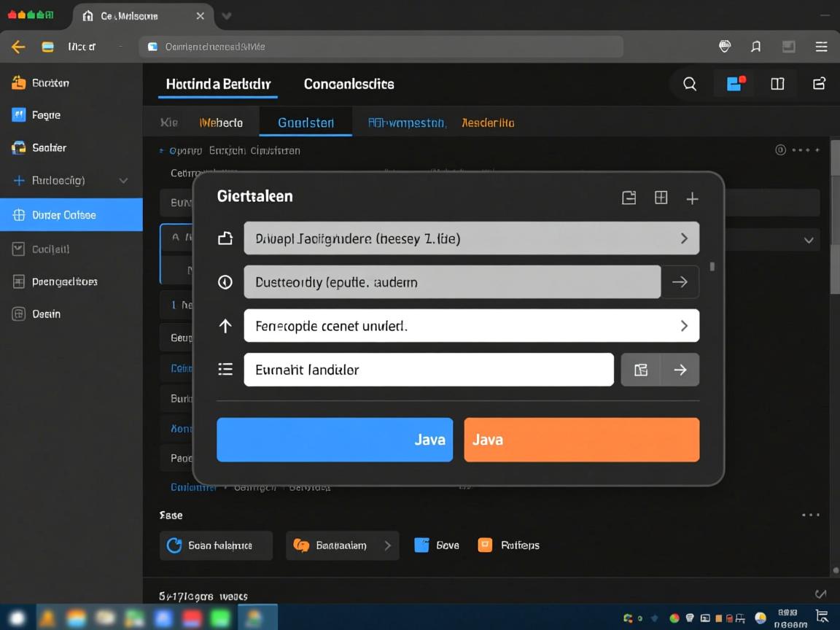Switch to the Goardsten tab
This screenshot has height=630, width=840.
click(x=306, y=122)
